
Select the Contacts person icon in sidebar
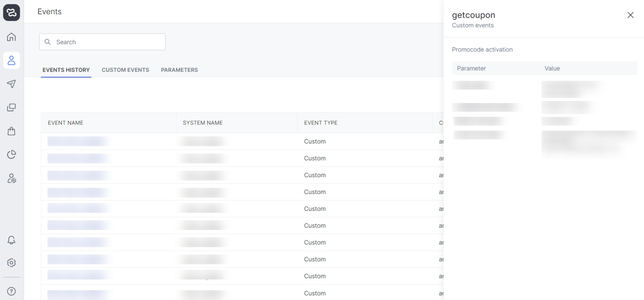11,60
